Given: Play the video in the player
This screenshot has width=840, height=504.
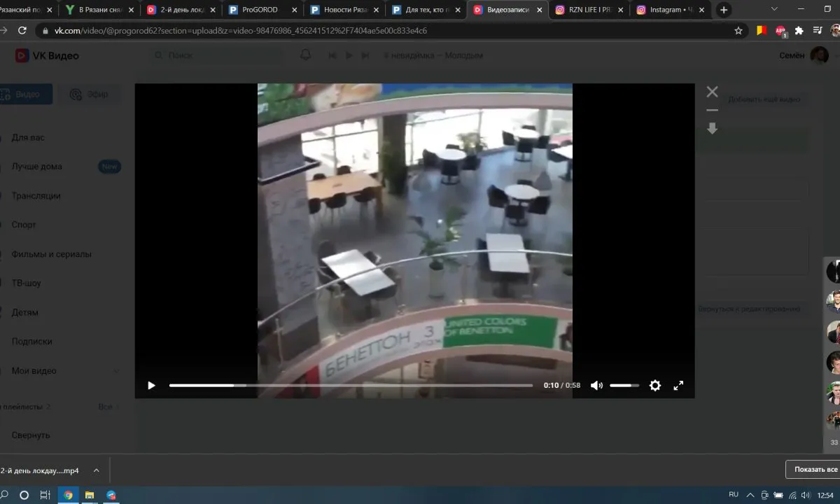Looking at the screenshot, I should coord(151,385).
